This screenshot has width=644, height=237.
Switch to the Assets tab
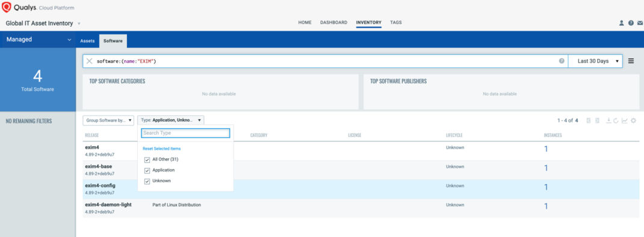tap(87, 41)
